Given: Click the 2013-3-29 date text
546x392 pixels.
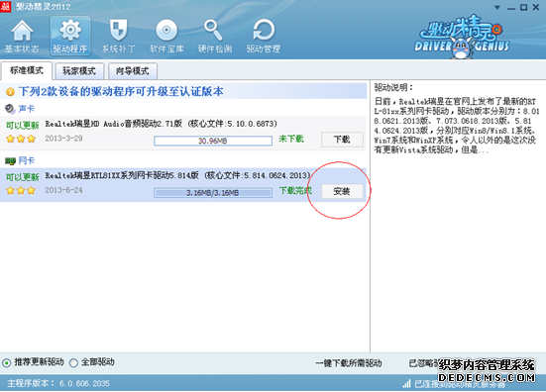Looking at the screenshot, I should pos(63,139).
